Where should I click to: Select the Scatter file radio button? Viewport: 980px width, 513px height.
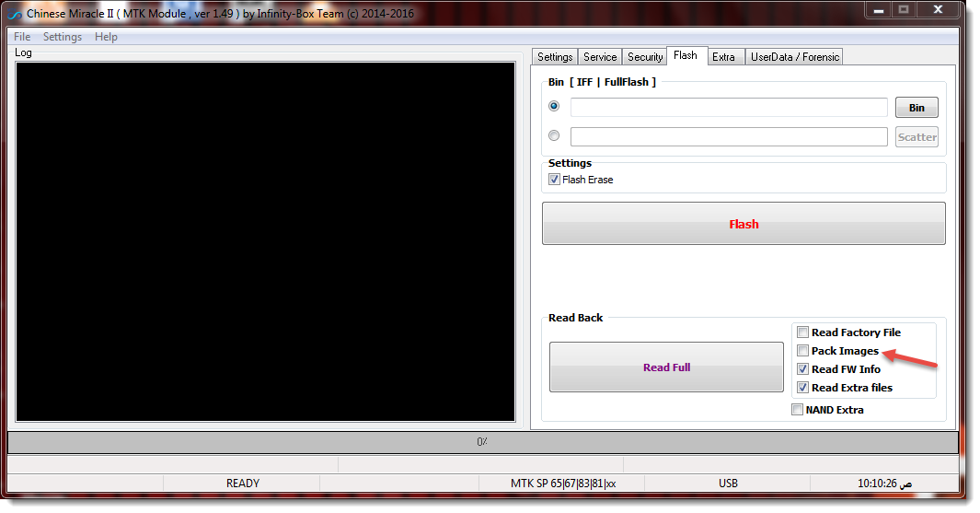[x=554, y=135]
